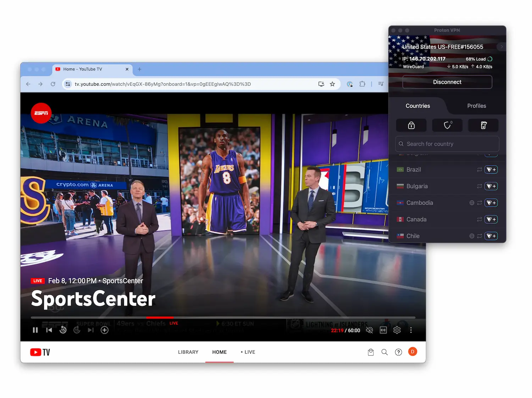532x398 pixels.
Task: Open the player three-dot options menu
Action: click(411, 330)
